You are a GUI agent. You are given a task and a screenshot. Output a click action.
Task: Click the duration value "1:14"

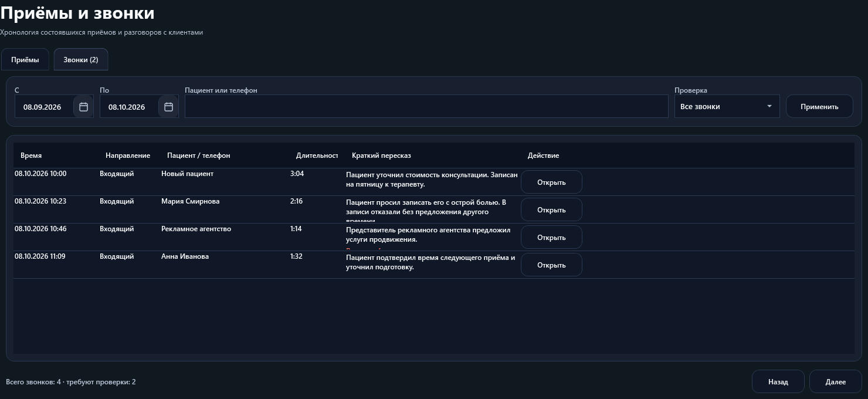coord(296,229)
